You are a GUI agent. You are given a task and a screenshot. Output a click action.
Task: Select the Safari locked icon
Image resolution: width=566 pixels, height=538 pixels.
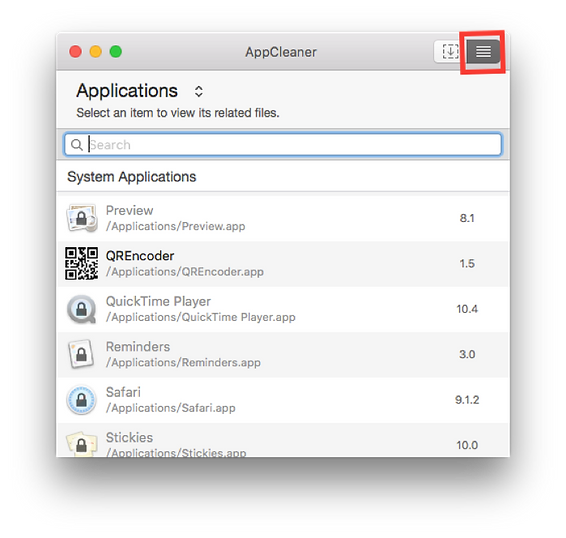click(82, 400)
